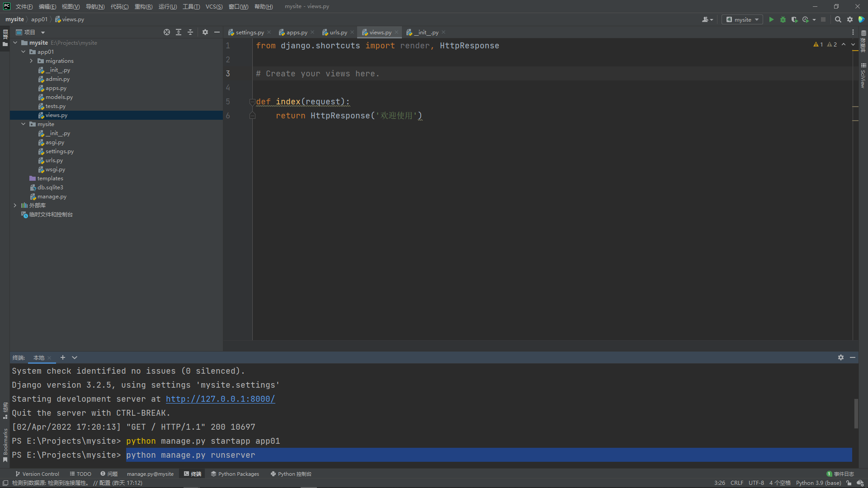The height and width of the screenshot is (488, 868).
Task: Jump to previous highlighted error arrow
Action: (x=844, y=44)
